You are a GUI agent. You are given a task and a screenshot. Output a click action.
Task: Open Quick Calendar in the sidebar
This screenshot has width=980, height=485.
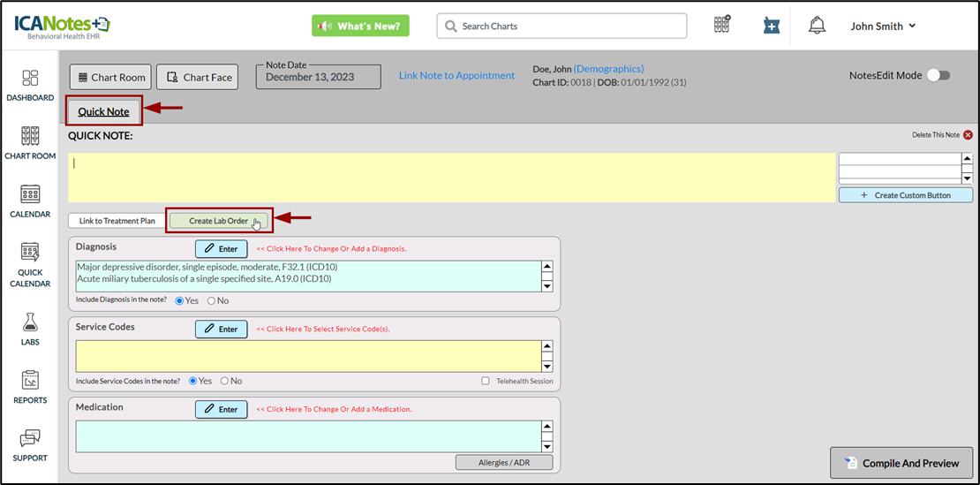[x=30, y=252]
